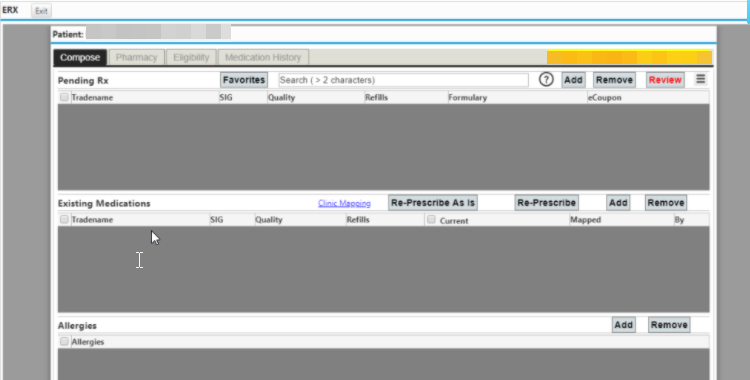Follow the Clinic Mapping link

pos(344,203)
